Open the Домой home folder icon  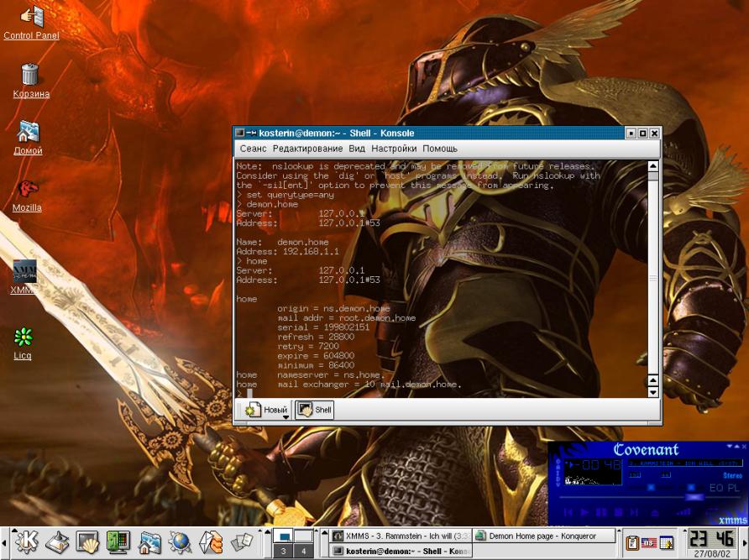pyautogui.click(x=29, y=138)
